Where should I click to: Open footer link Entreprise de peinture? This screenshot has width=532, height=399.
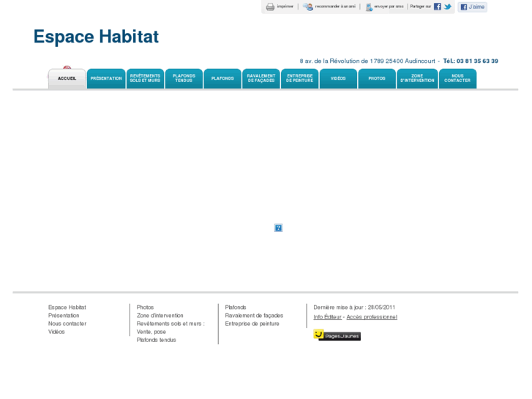coord(252,324)
